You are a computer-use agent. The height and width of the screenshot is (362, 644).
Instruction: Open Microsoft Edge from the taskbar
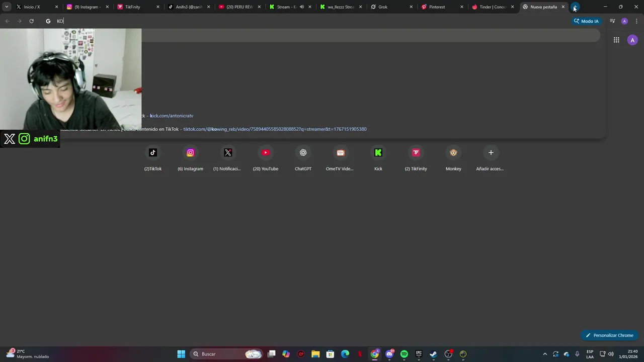[345, 354]
